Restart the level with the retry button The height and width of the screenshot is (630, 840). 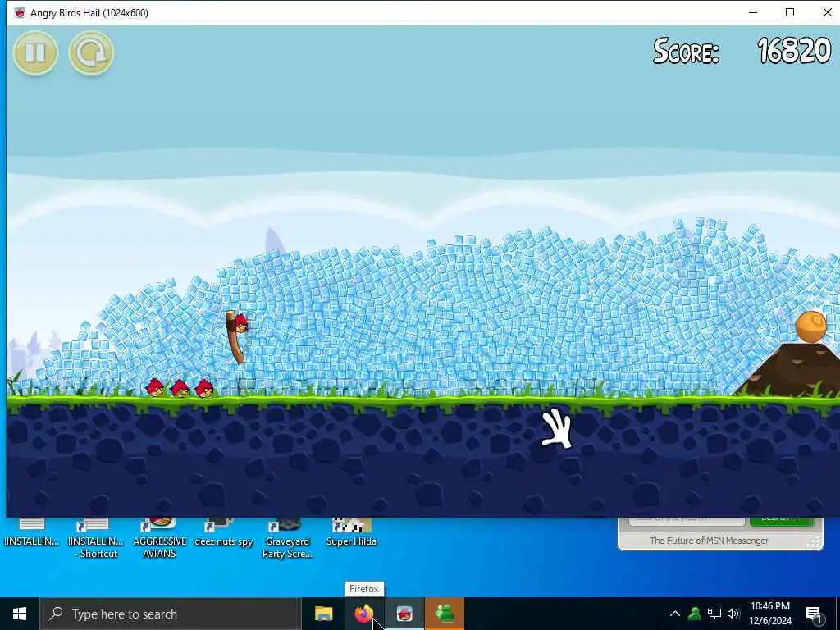[91, 52]
